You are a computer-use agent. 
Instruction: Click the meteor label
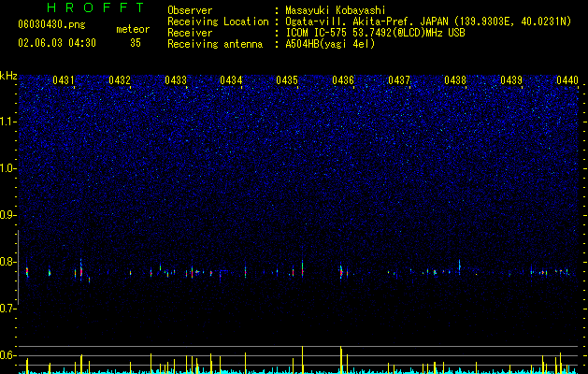click(133, 29)
